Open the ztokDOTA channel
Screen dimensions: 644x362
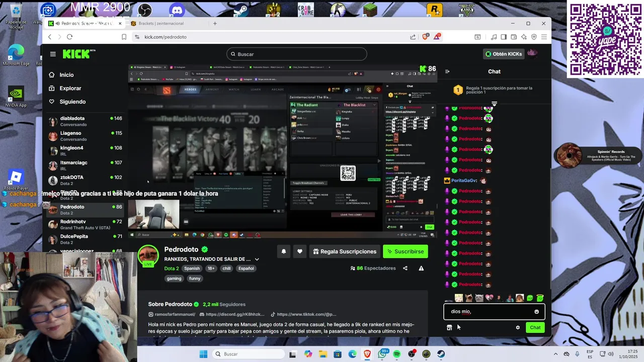tap(86, 180)
